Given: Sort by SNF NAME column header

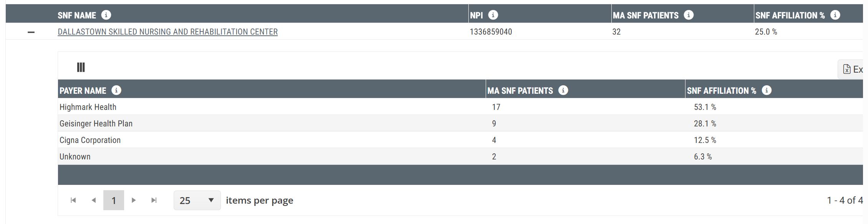Looking at the screenshot, I should point(77,15).
